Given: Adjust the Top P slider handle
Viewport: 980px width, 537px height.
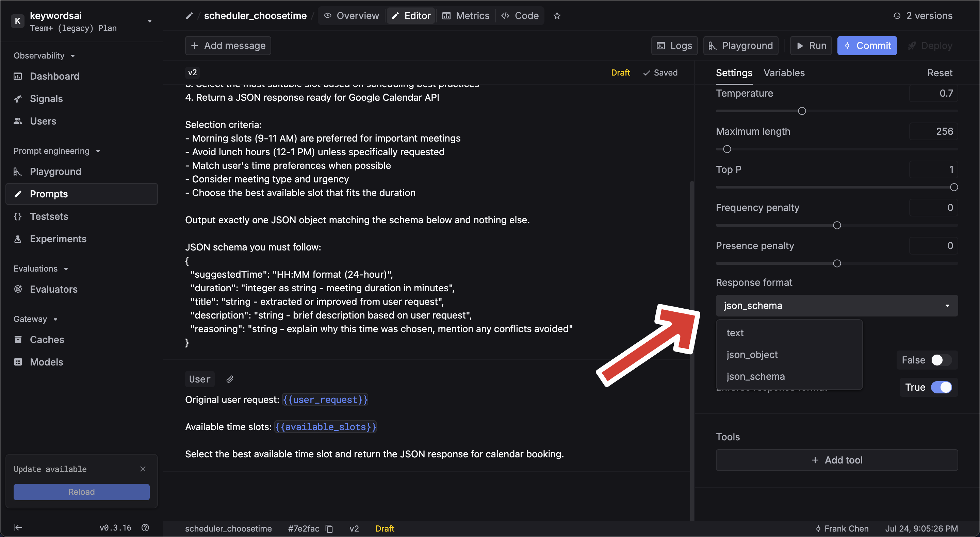Looking at the screenshot, I should [953, 187].
